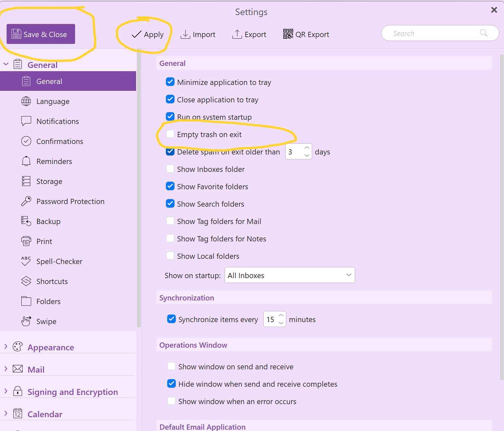This screenshot has width=504, height=431.
Task: Increase spam days stepper value
Action: tap(307, 148)
